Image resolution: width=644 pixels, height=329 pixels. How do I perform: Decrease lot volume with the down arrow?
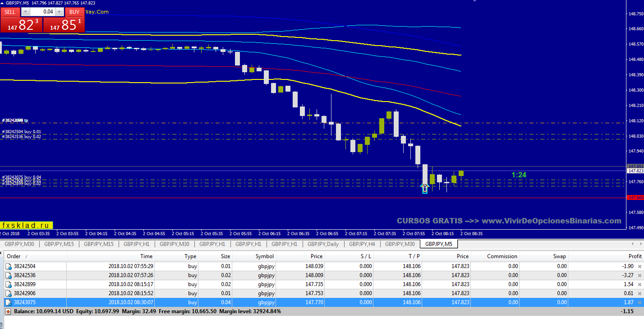[25, 12]
